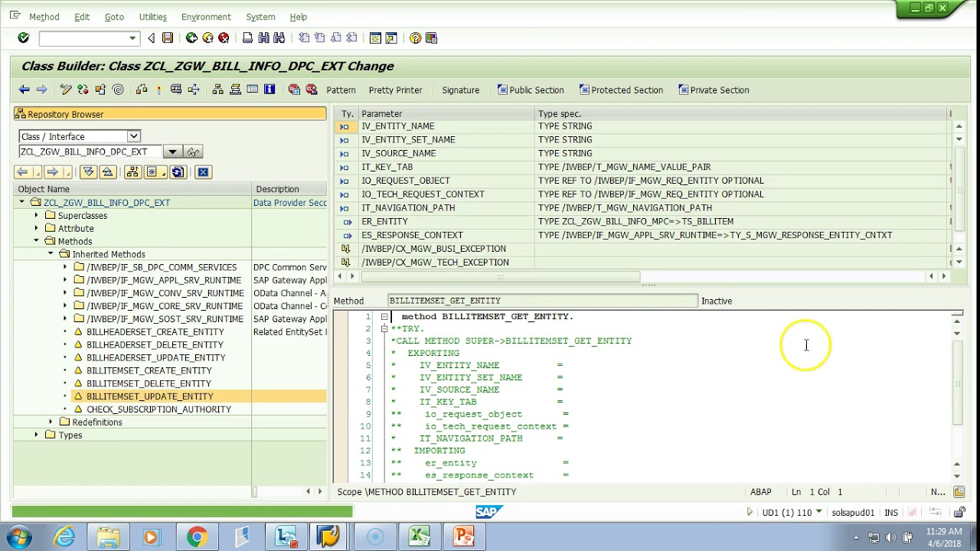The height and width of the screenshot is (551, 980).
Task: Select the CHECK_SUBSCRIPTION_AUTHORITY method
Action: coord(158,409)
